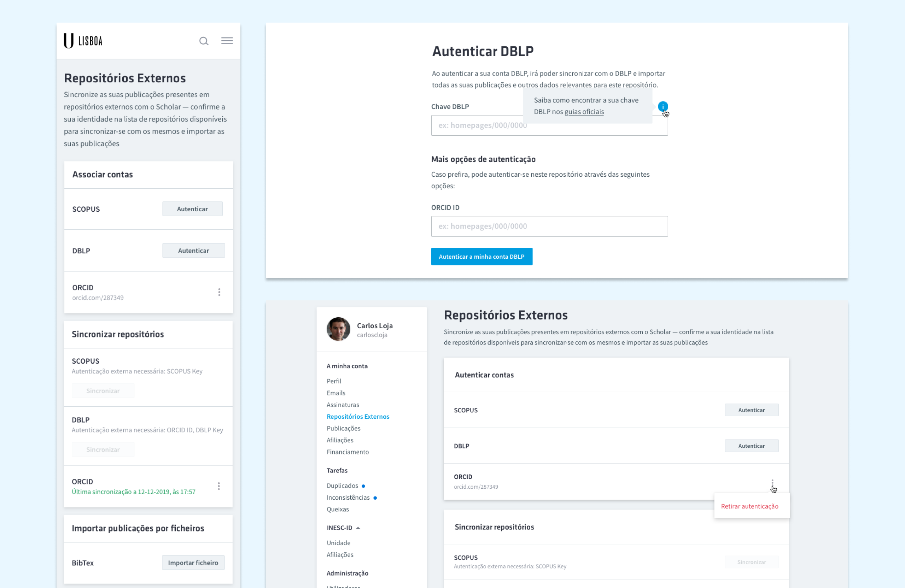905x588 pixels.
Task: Click orcid.com/287349 in mobile panel
Action: point(98,298)
